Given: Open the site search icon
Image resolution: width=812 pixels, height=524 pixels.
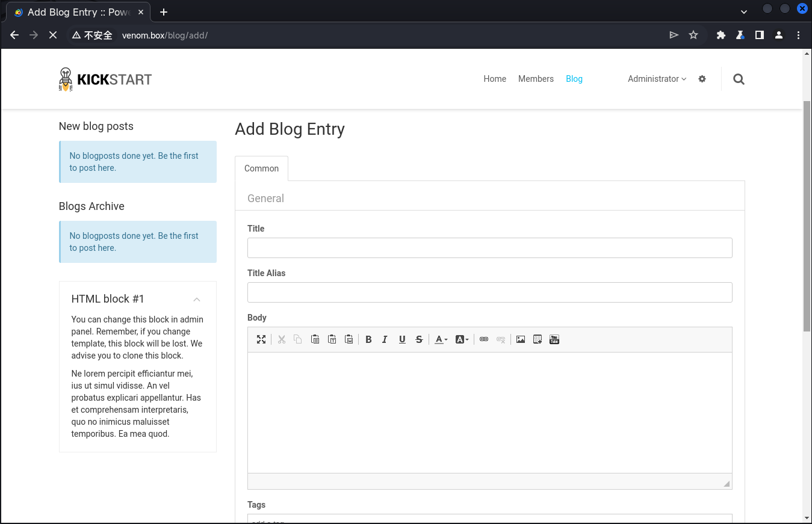Looking at the screenshot, I should click(739, 79).
